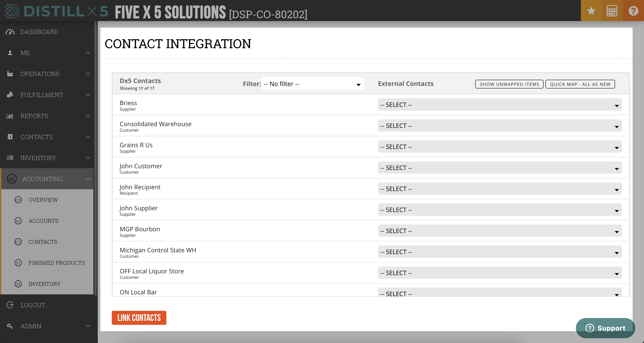Open Michigan Control State WH SELECT dropdown
The width and height of the screenshot is (644, 343).
pos(500,252)
